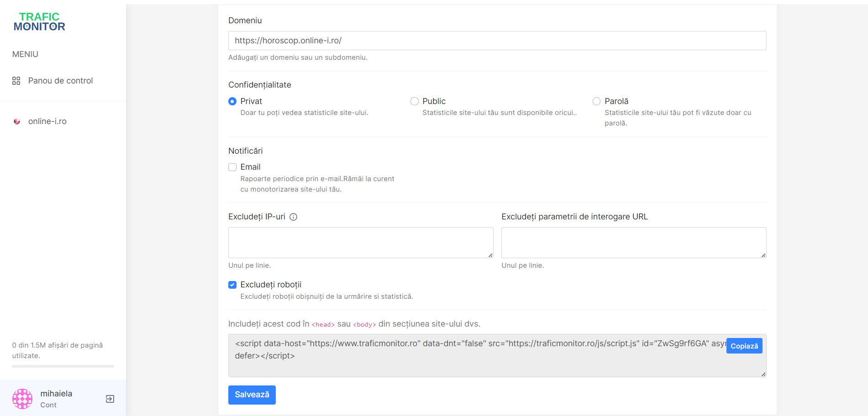The width and height of the screenshot is (868, 416).
Task: Click the Excludeți IP-uri info icon
Action: click(x=294, y=217)
